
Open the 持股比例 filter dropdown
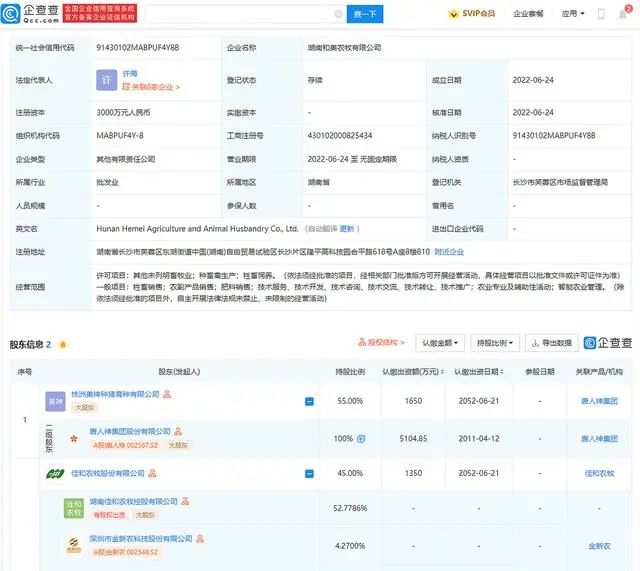tap(495, 343)
